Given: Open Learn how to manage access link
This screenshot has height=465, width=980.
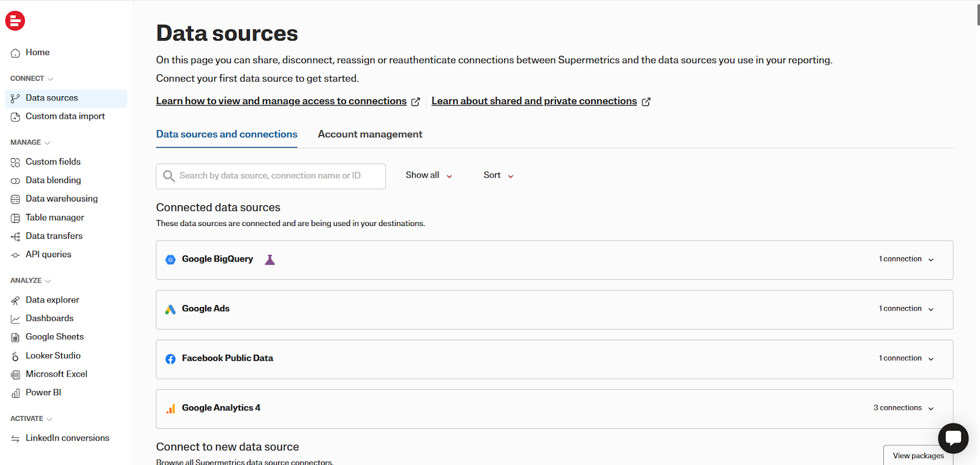Looking at the screenshot, I should coord(281,101).
